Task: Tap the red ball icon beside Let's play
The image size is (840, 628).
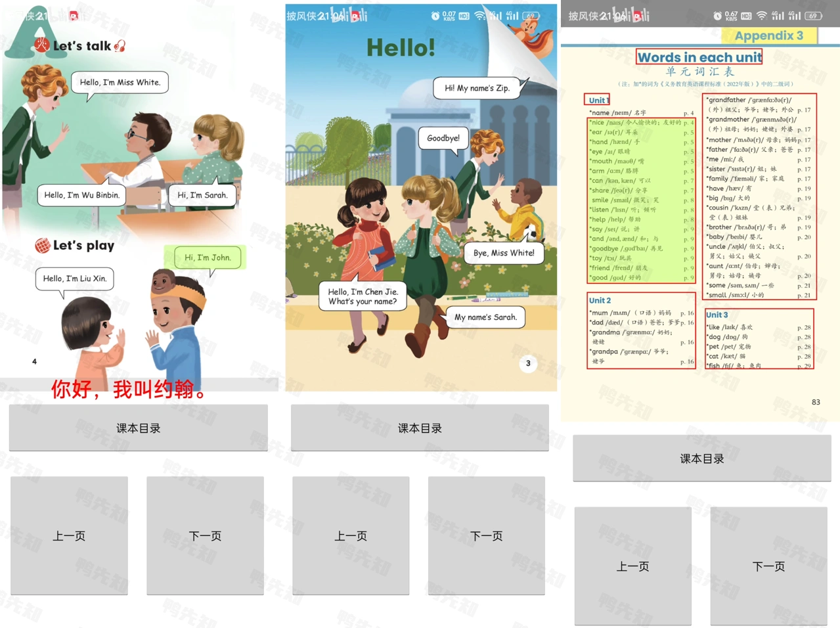Action: 43,246
